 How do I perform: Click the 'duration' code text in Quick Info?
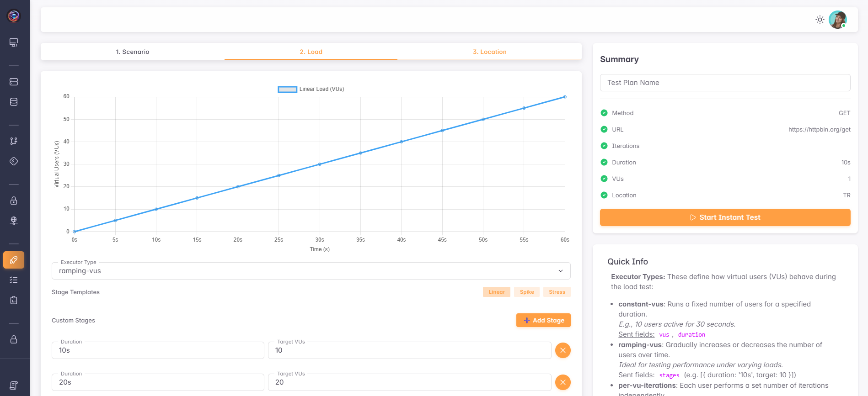tap(691, 334)
